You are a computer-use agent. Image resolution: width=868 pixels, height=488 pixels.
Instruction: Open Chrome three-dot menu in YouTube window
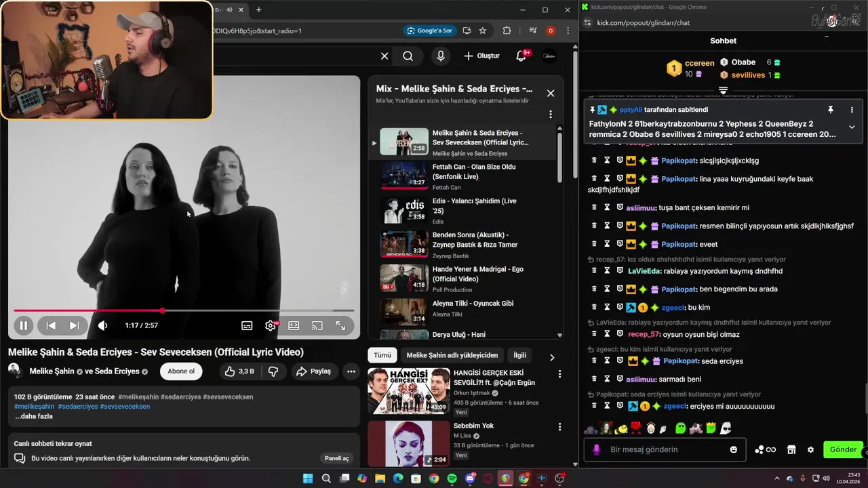coord(568,30)
